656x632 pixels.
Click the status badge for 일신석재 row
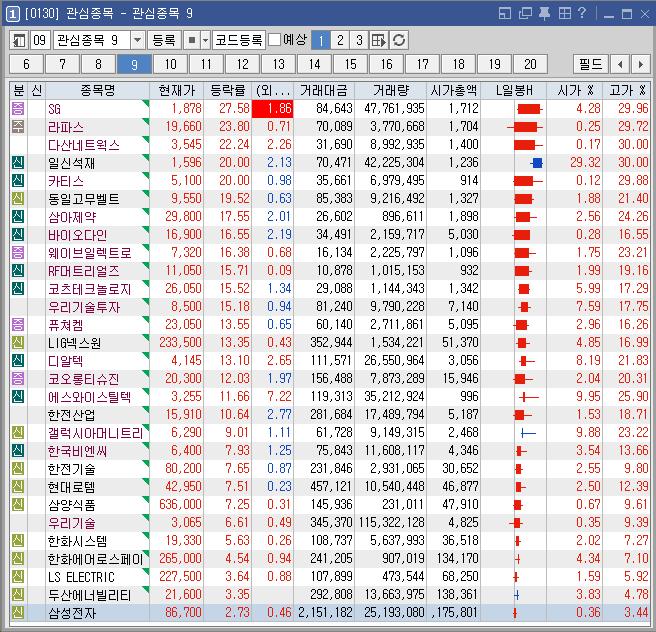[x=18, y=163]
